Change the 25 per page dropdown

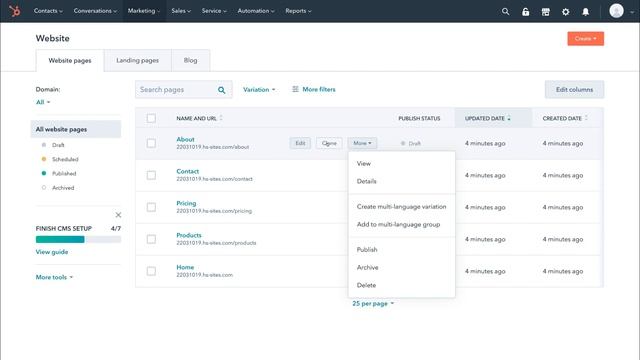coord(373,304)
